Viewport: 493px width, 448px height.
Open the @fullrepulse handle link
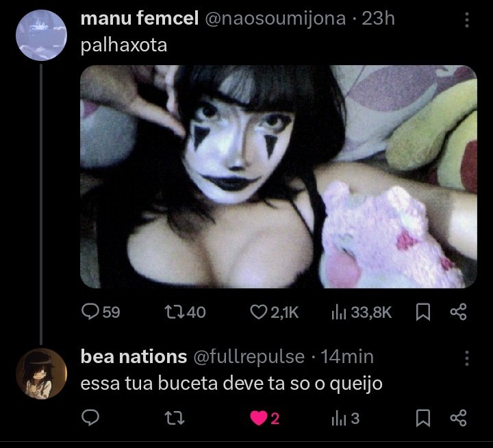(249, 357)
